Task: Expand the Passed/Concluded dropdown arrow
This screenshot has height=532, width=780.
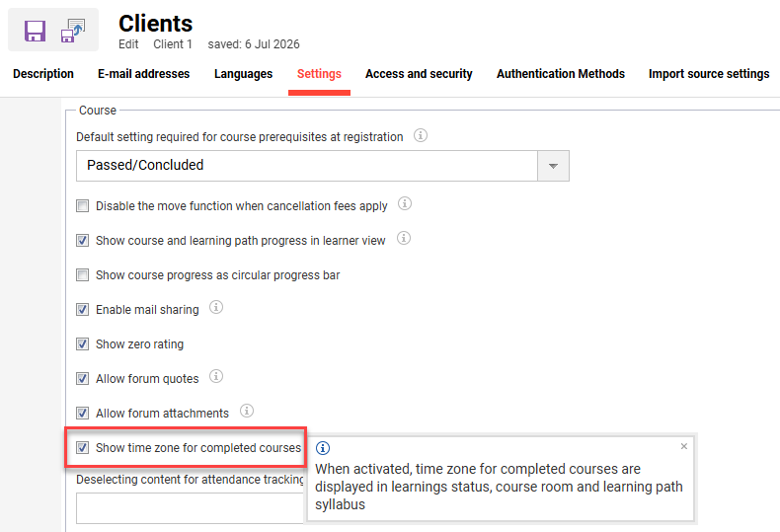Action: click(553, 166)
